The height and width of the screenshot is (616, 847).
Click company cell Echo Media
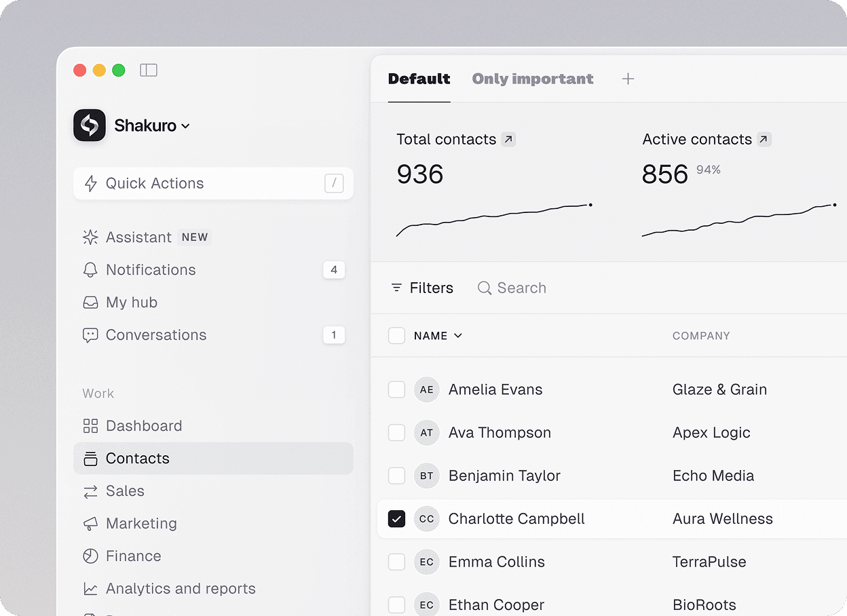pyautogui.click(x=713, y=476)
